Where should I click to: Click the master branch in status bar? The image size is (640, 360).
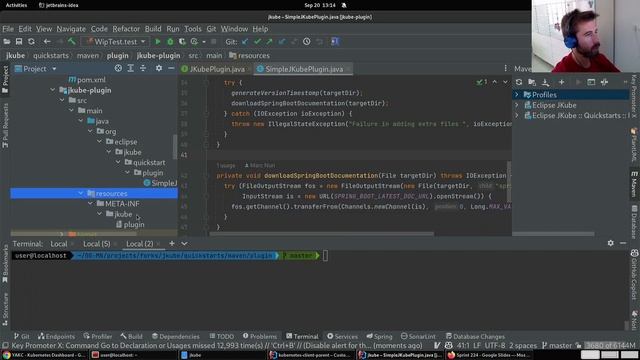tap(557, 345)
